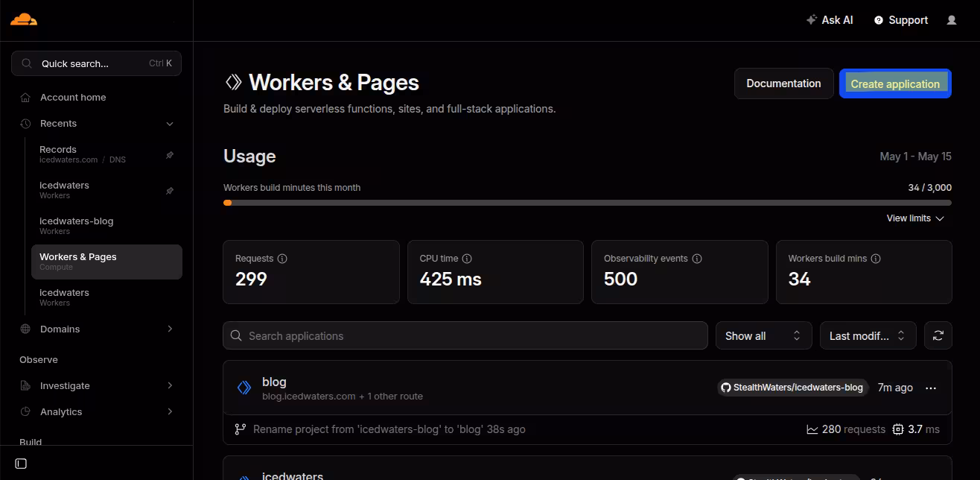Screen dimensions: 980x480
Task: Click the Quick search magnifier icon
Action: [x=27, y=63]
